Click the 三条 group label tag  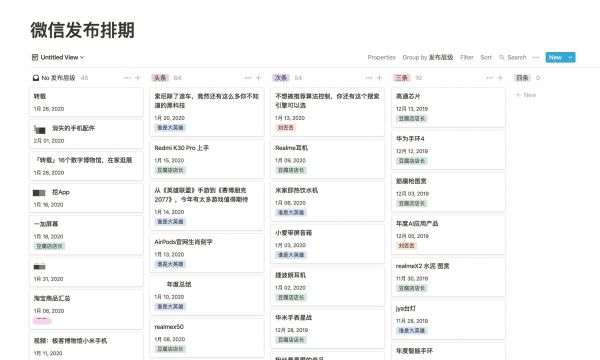pyautogui.click(x=402, y=78)
